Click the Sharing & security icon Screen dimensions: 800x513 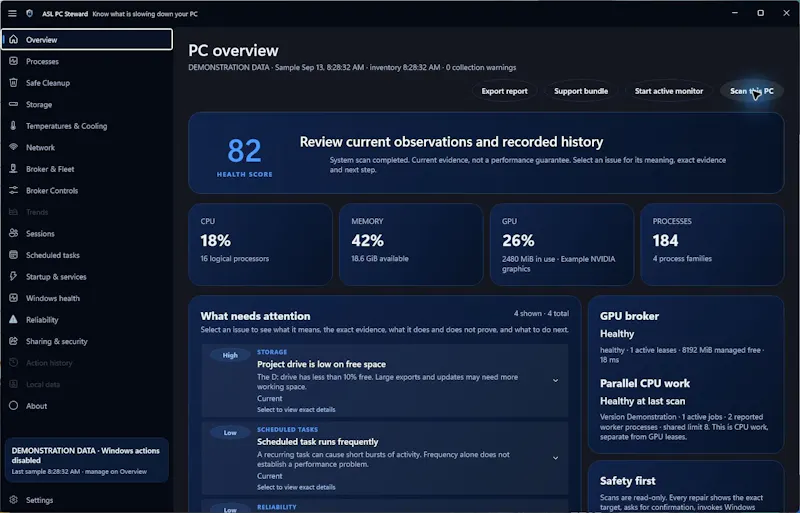[14, 341]
